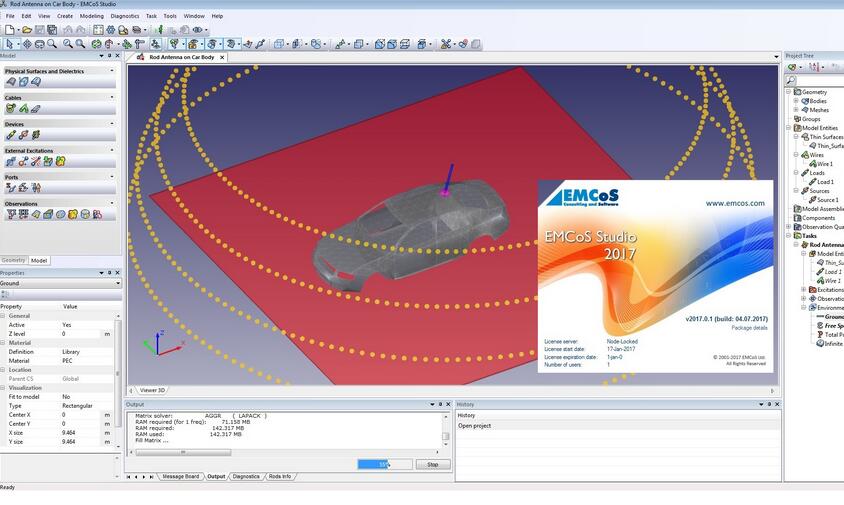
Task: Click the green running-man start calculation icon
Action: click(x=160, y=30)
